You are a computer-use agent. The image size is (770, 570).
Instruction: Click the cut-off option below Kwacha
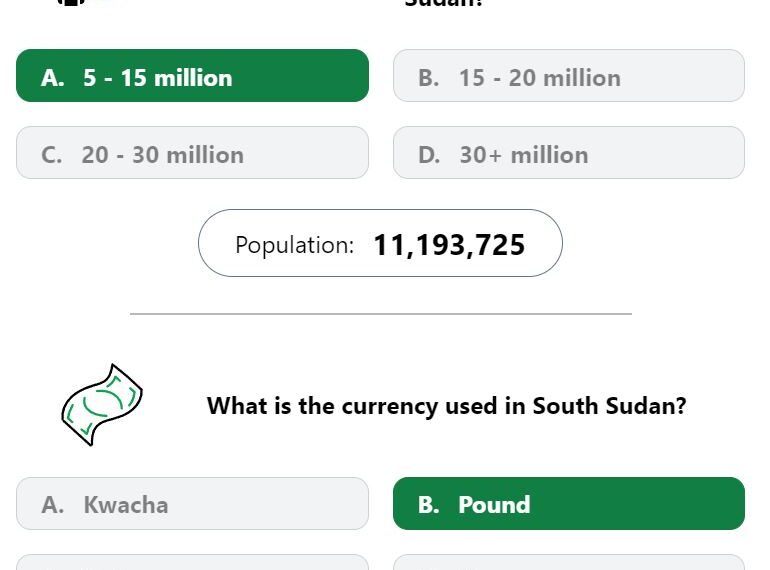click(x=192, y=562)
